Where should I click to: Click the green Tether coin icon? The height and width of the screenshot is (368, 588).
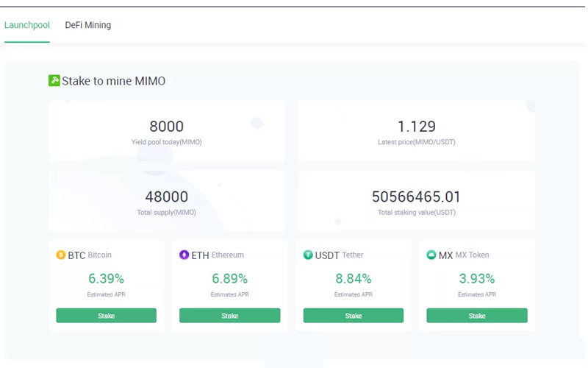click(x=308, y=255)
